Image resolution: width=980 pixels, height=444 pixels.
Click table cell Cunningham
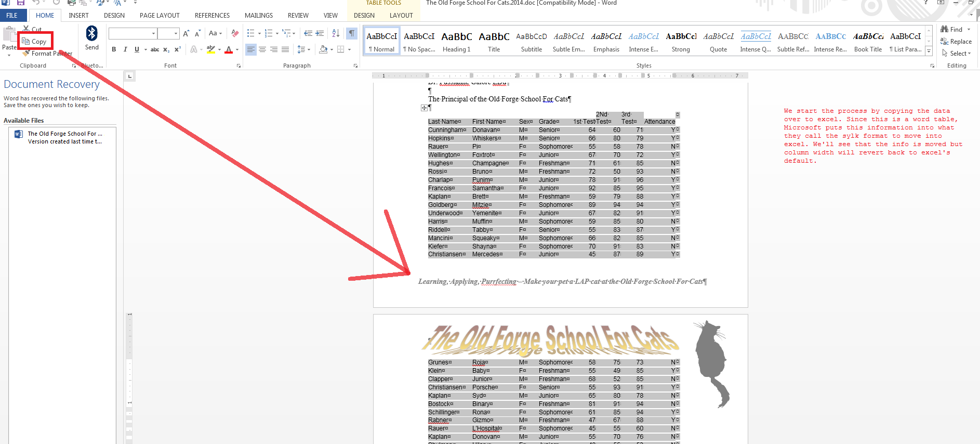[x=447, y=130]
